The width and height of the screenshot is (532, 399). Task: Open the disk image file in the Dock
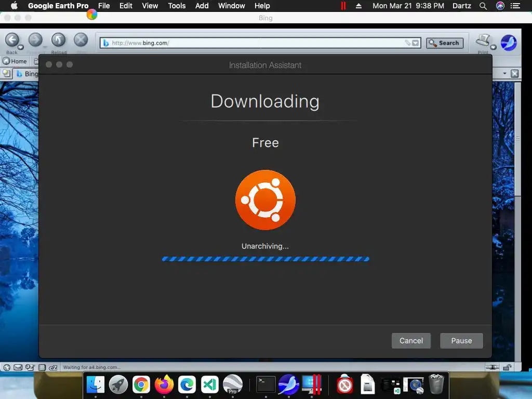(x=367, y=384)
